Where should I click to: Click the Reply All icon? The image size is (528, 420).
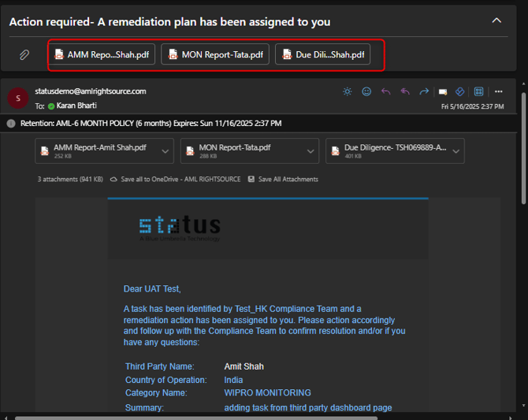click(405, 91)
